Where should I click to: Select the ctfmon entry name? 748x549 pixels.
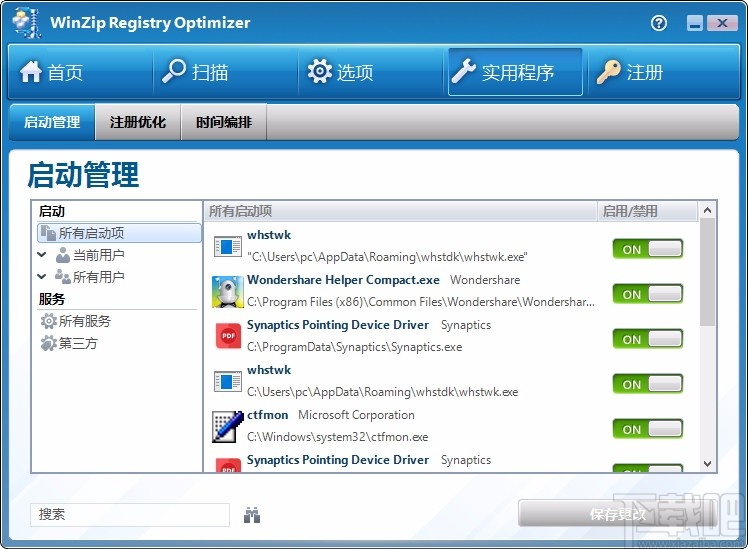coord(268,415)
